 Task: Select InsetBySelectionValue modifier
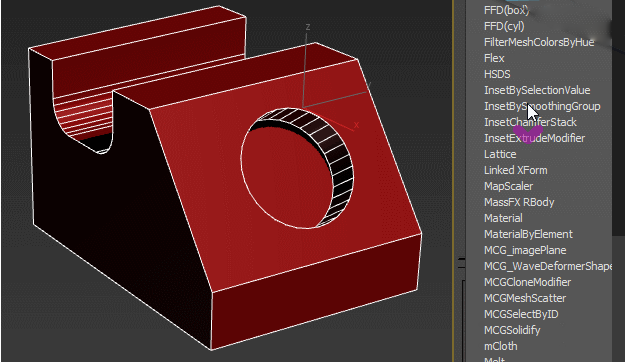[x=537, y=90]
